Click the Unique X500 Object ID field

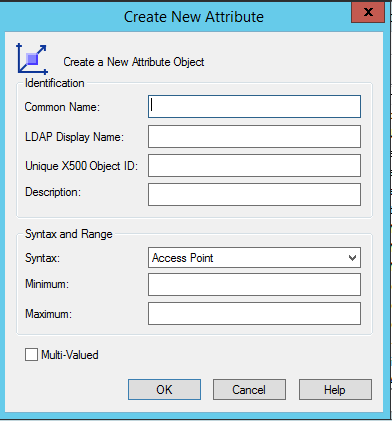[x=254, y=165]
